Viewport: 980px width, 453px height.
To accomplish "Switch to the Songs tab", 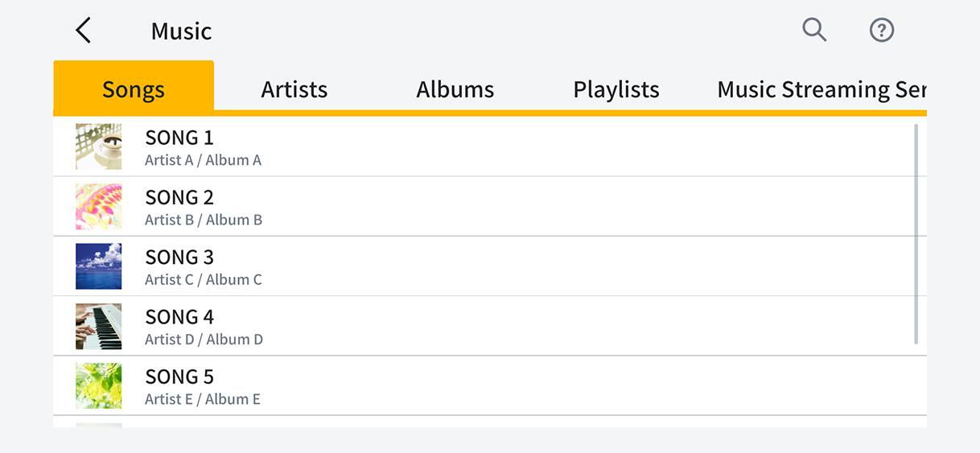I will coord(134,89).
